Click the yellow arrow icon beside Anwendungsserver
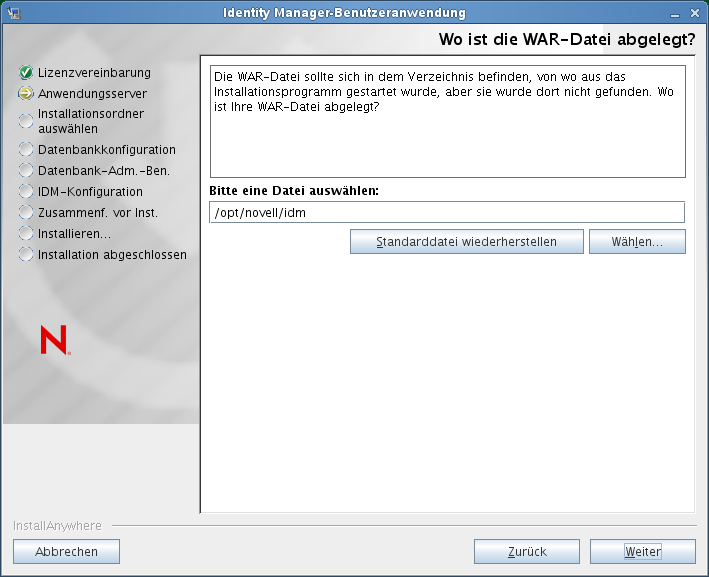The height and width of the screenshot is (577, 709). [x=26, y=93]
